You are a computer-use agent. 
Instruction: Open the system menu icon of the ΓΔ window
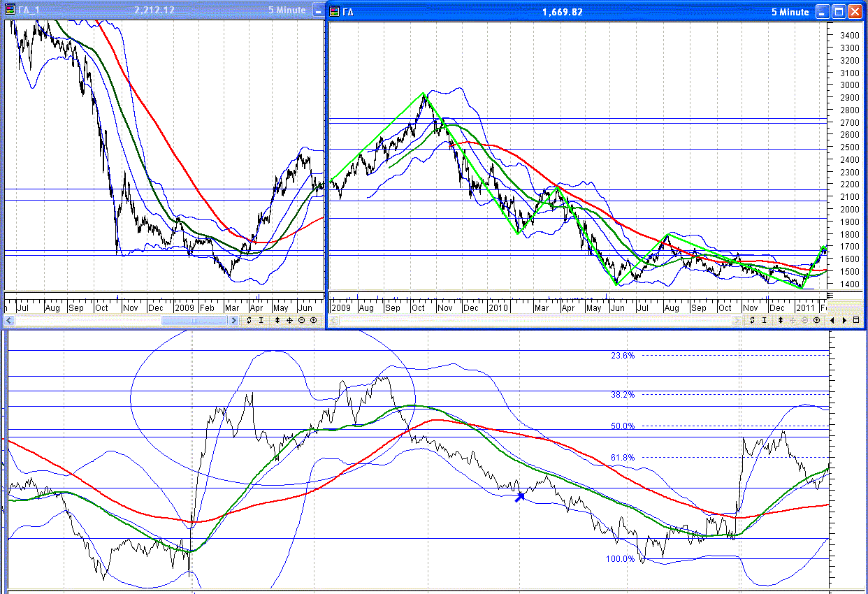pos(335,11)
